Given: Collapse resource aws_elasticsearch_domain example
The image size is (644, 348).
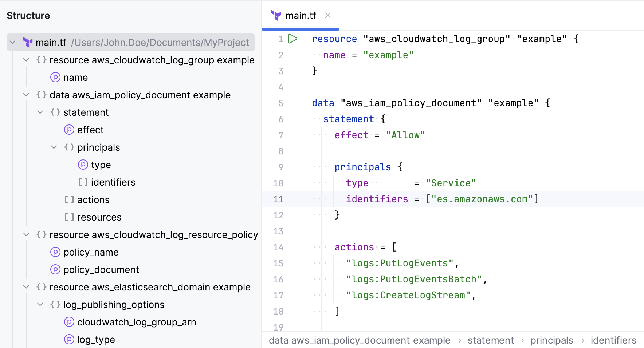Looking at the screenshot, I should tap(26, 287).
